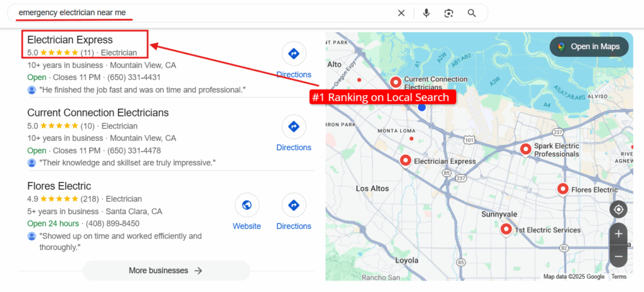Select the 4.9 rating with (218) reviews
The width and height of the screenshot is (644, 292).
click(x=63, y=199)
